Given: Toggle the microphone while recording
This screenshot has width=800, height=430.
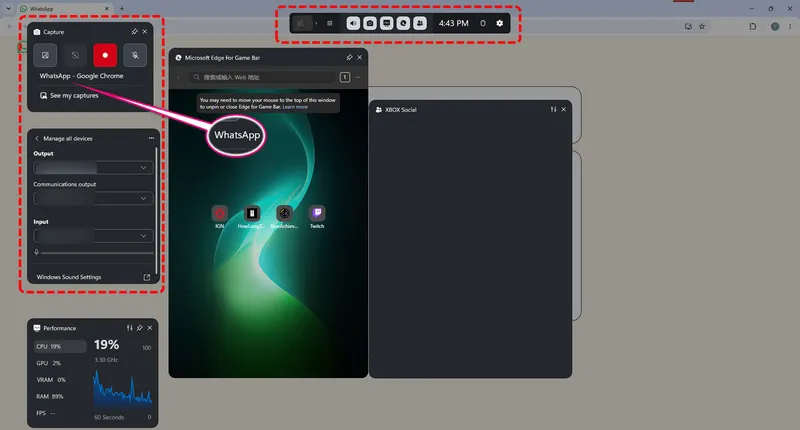Looking at the screenshot, I should [x=135, y=55].
